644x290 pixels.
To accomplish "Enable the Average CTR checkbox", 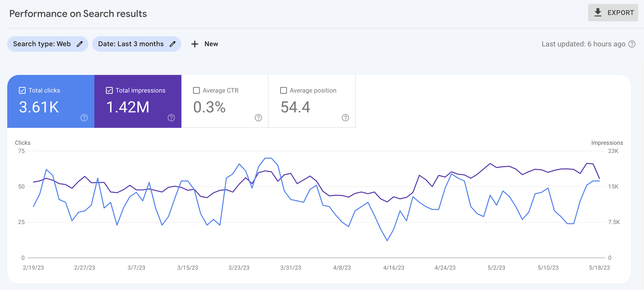I will [196, 90].
